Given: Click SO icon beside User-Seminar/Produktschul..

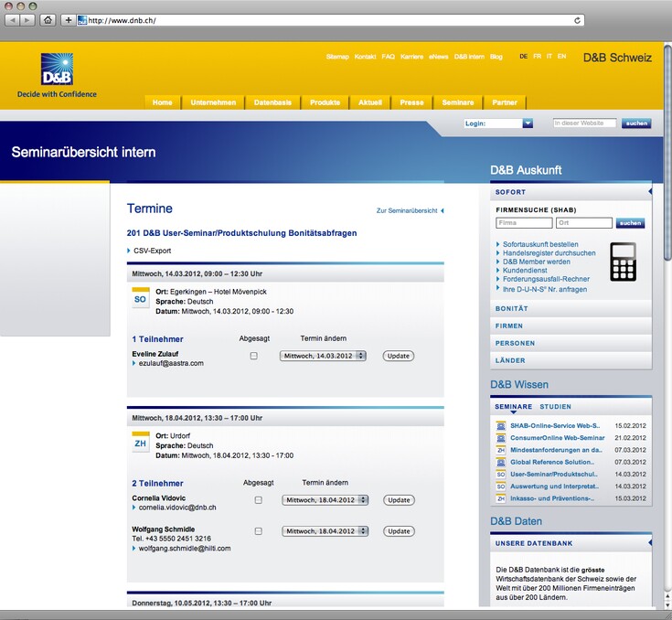Looking at the screenshot, I should click(501, 475).
